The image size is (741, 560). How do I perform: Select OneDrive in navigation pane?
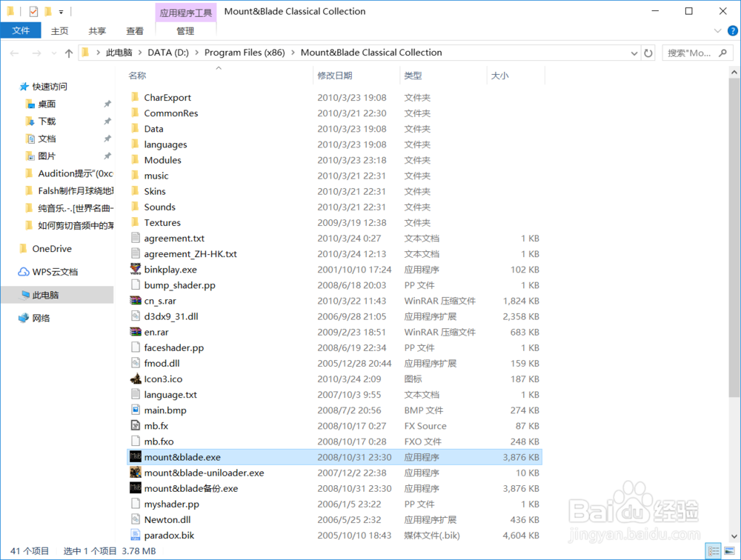tap(52, 249)
